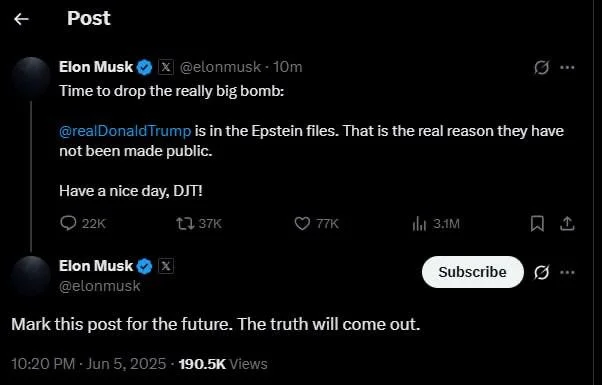
Task: Click the 10m timestamp of first post
Action: (x=288, y=67)
